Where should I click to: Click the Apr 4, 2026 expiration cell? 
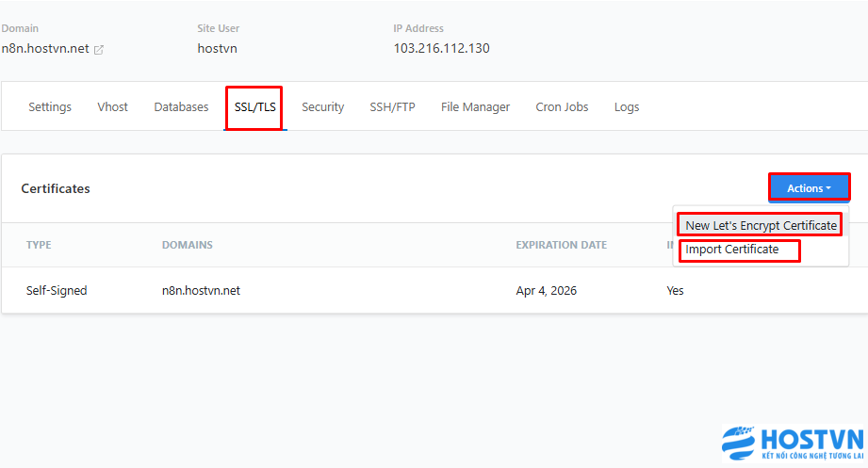pyautogui.click(x=547, y=290)
